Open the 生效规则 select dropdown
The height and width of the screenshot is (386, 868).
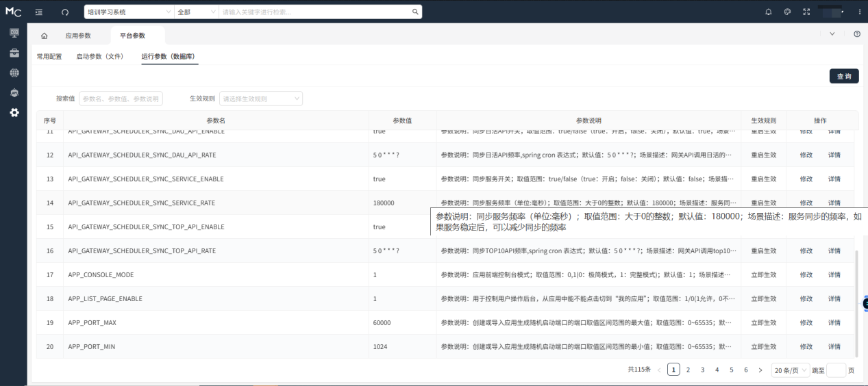261,99
